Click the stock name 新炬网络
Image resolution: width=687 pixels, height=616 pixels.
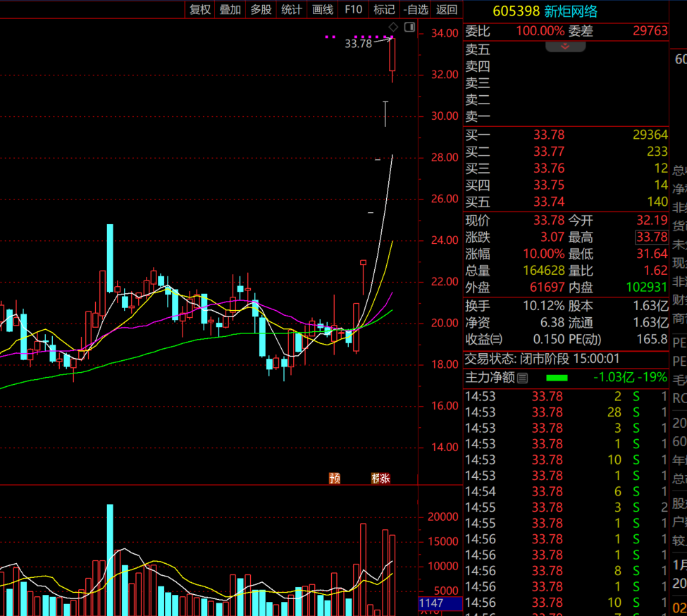571,11
